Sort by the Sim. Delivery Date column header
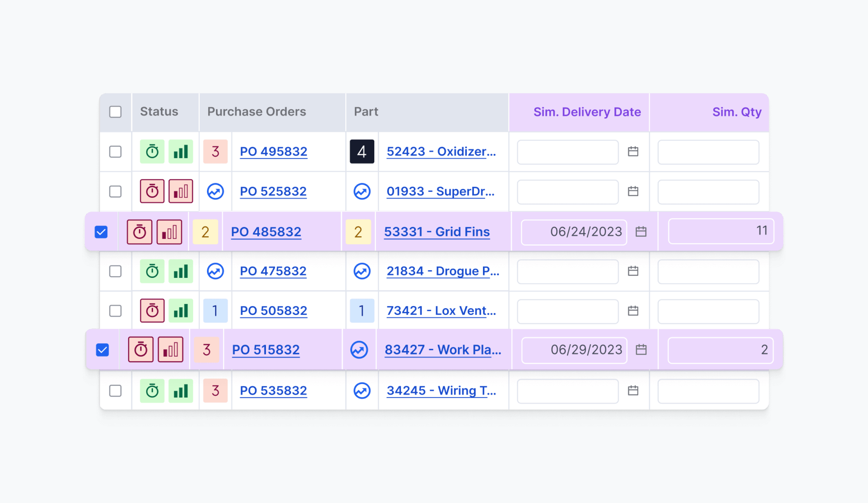 point(587,112)
